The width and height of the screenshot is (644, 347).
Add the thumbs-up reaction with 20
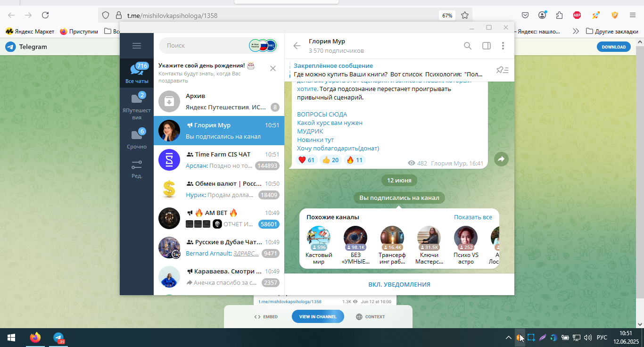pos(330,160)
